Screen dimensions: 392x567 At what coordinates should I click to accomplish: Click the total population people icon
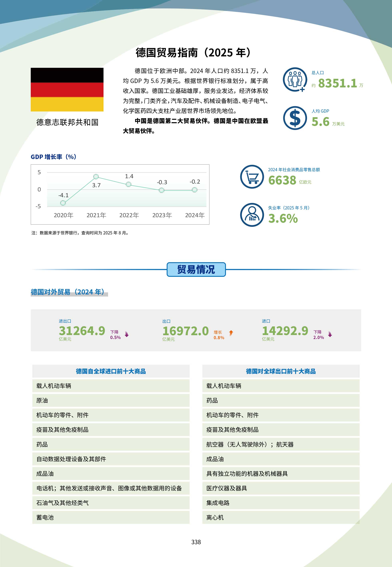tap(295, 80)
